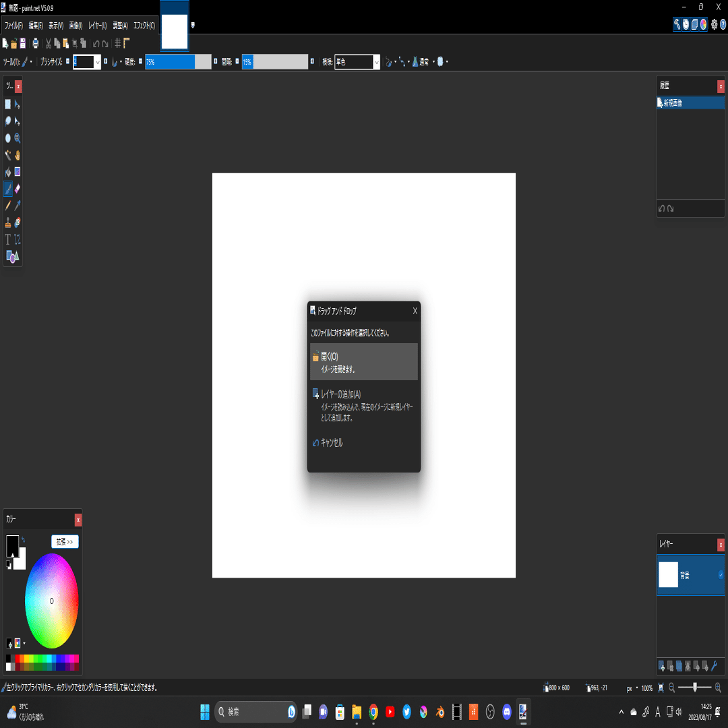This screenshot has width=728, height=728.
Task: Expand the image list arrow beside thumbnail
Action: tap(193, 25)
